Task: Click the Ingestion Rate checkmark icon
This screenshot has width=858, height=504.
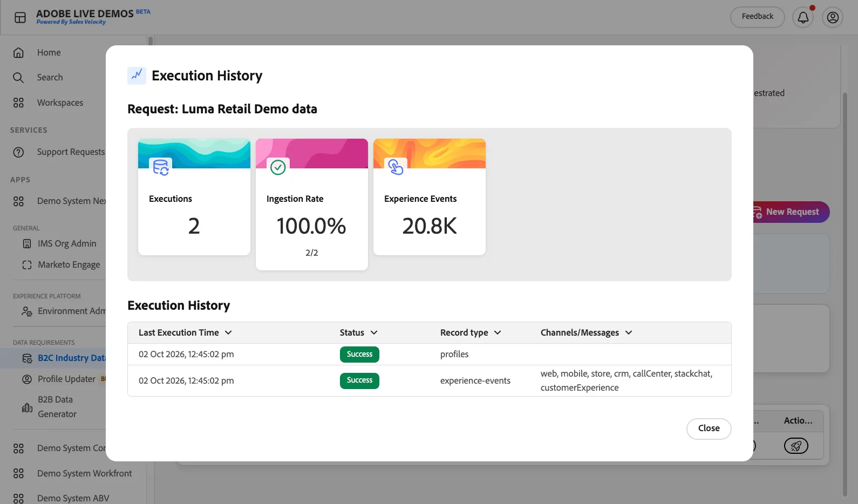Action: pos(278,167)
